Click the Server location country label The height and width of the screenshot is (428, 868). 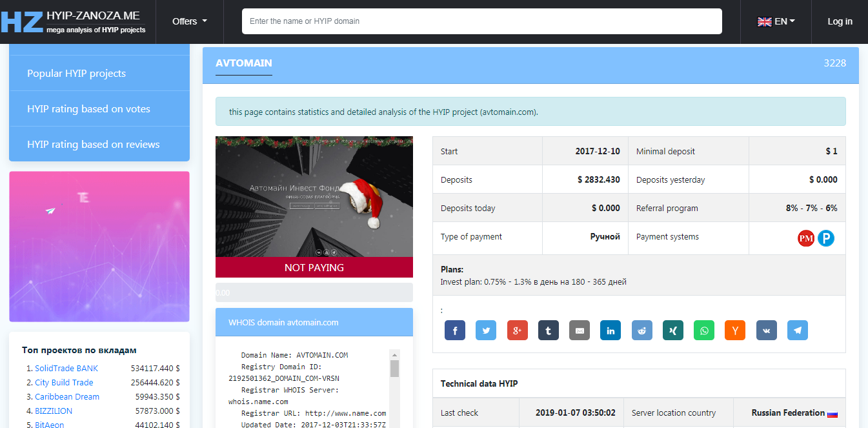(674, 413)
